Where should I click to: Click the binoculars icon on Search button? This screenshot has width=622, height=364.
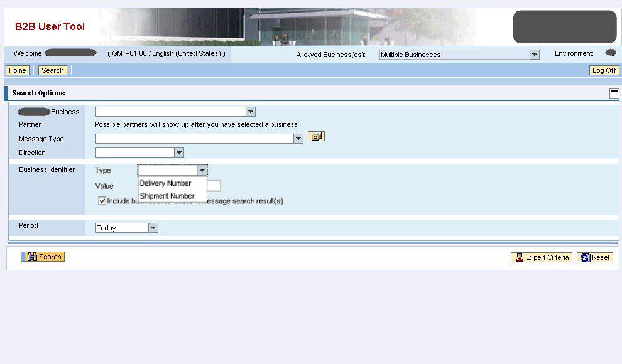tap(30, 257)
